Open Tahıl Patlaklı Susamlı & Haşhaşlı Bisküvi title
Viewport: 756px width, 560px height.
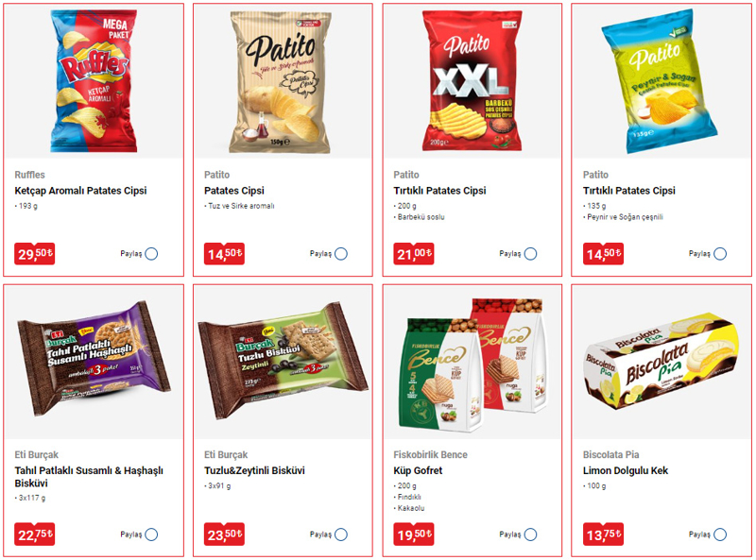coord(89,477)
